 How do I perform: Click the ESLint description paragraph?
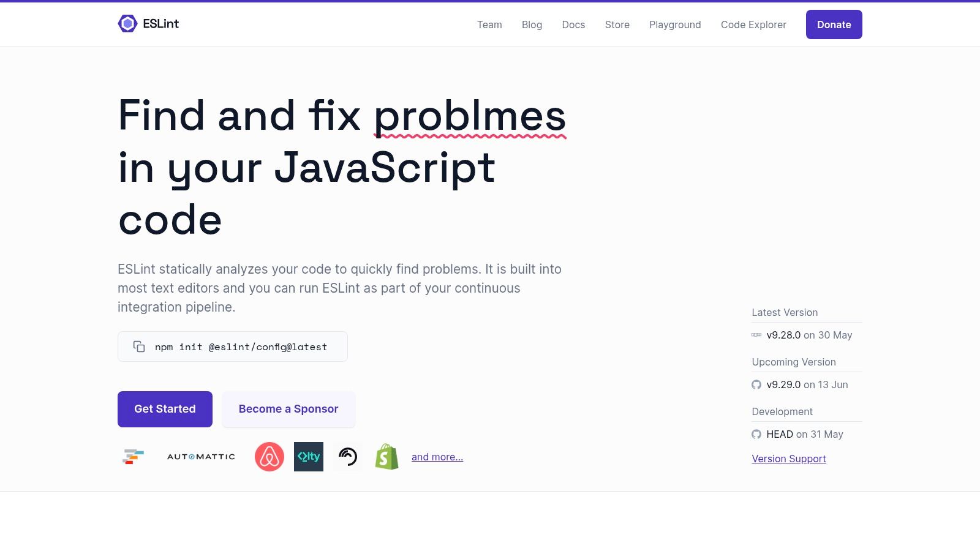[x=339, y=288]
